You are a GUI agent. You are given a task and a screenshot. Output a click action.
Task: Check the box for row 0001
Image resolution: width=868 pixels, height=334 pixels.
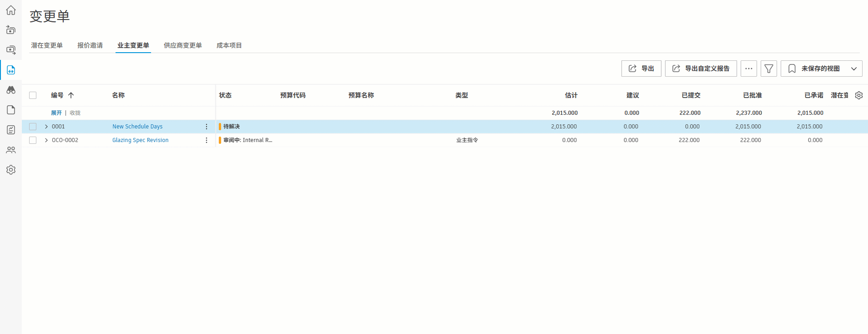click(x=33, y=127)
